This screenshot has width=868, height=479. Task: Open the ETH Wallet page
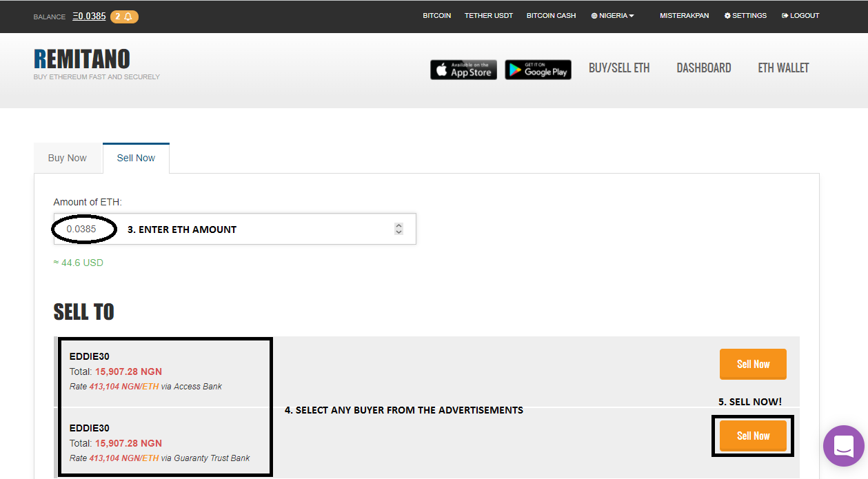pyautogui.click(x=783, y=68)
